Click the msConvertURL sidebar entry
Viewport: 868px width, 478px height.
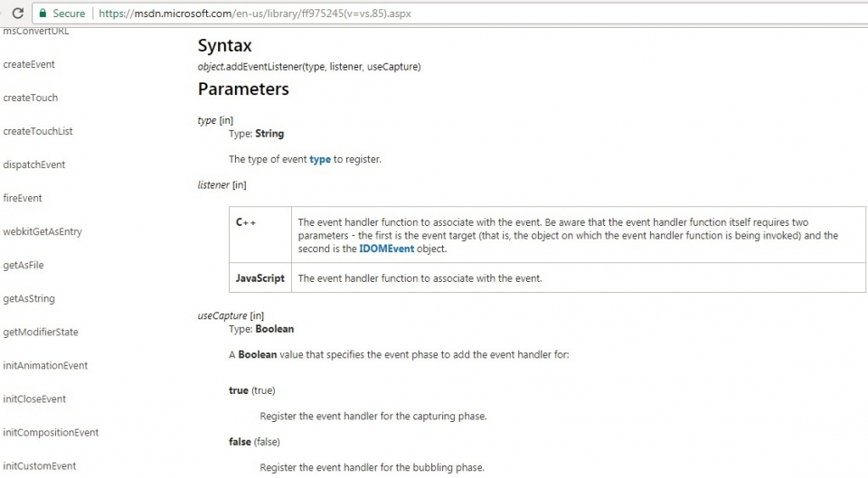click(x=36, y=33)
